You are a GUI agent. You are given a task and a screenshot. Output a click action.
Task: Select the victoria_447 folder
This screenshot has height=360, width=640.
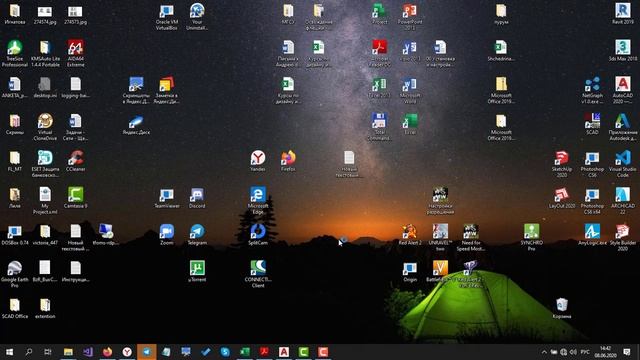pyautogui.click(x=45, y=235)
